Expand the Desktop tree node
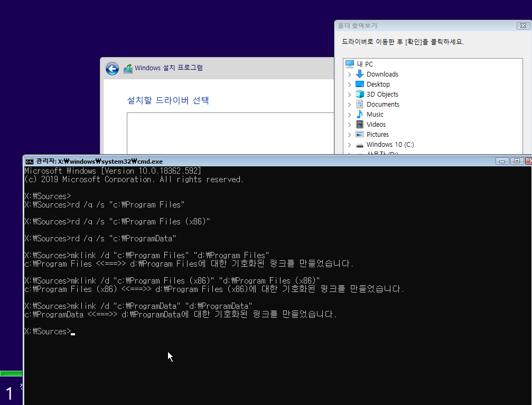Image resolution: width=532 pixels, height=405 pixels. tap(349, 84)
